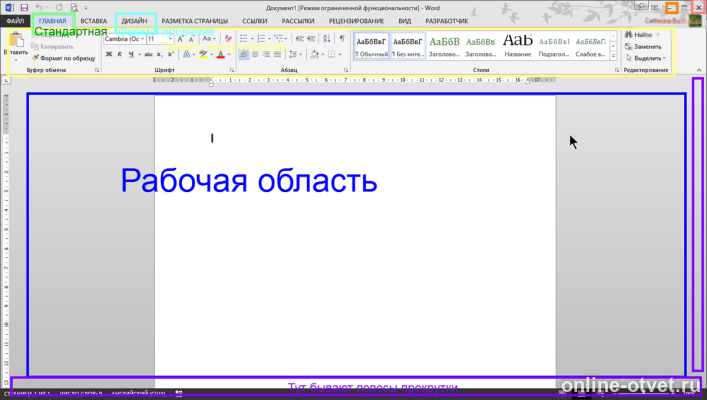Click the line spacing icon
Screen dimensions: 707x400
(293, 55)
